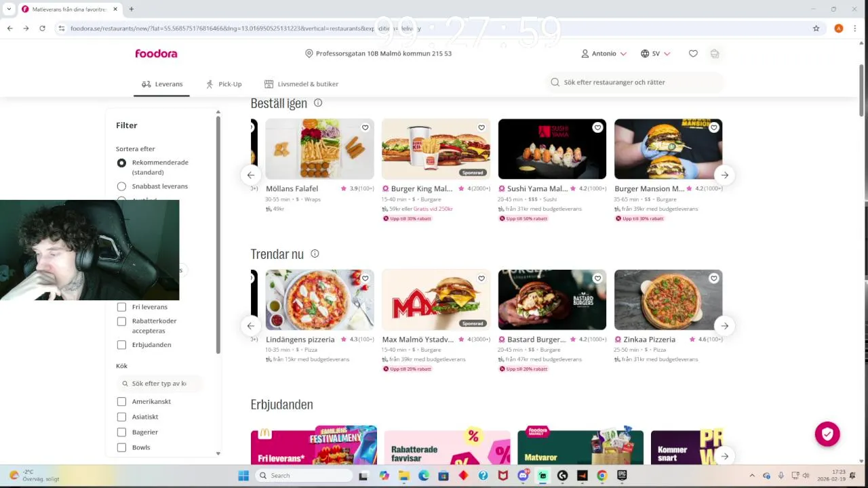Show info about Beställ igen section
868x488 pixels.
(x=318, y=103)
